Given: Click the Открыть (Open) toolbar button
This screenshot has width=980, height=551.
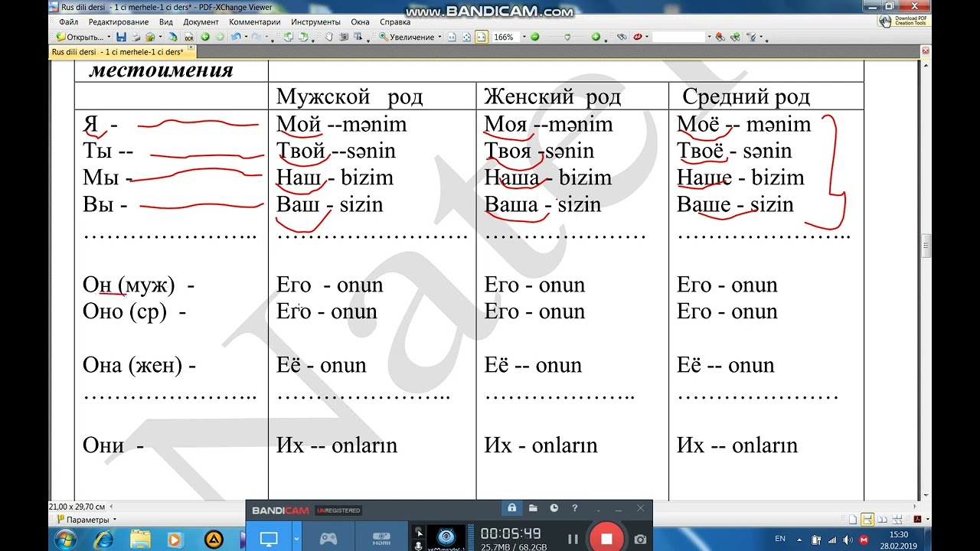Looking at the screenshot, I should click(80, 37).
